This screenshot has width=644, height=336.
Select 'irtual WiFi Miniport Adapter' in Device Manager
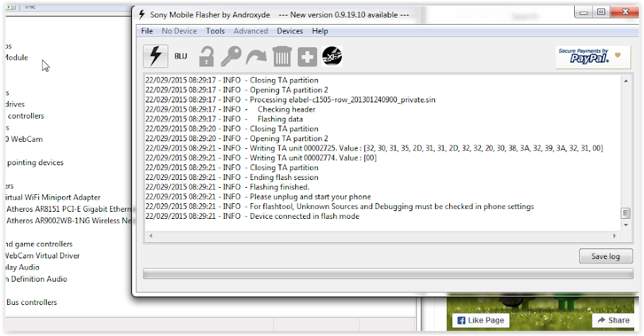tap(53, 198)
